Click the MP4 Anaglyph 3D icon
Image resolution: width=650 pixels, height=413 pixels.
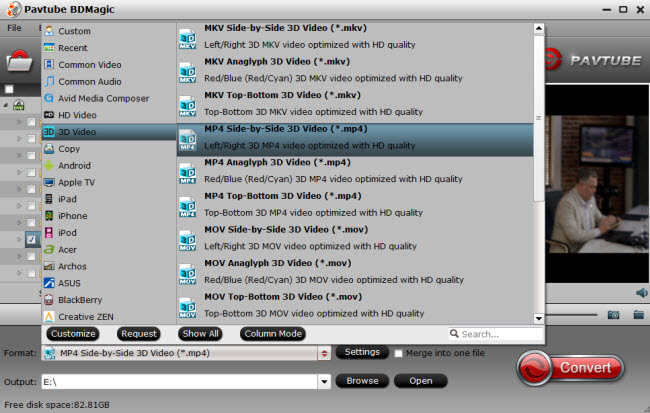(188, 174)
